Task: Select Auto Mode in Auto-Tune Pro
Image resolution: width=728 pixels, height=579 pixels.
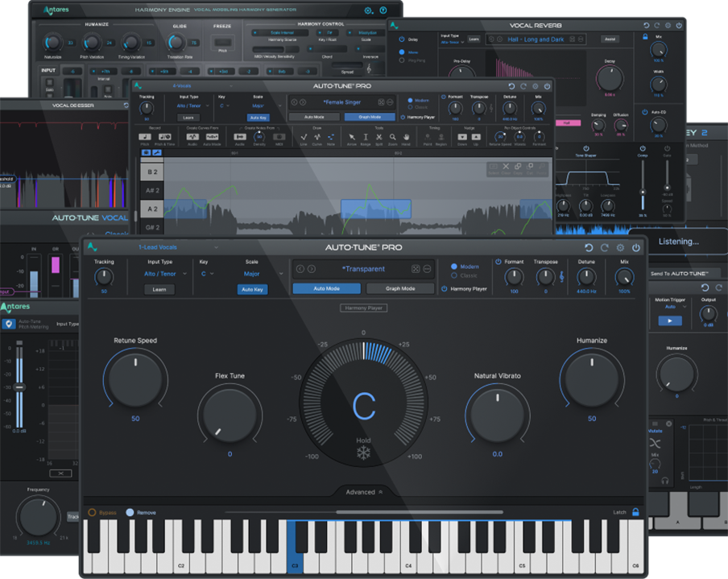Action: [327, 287]
